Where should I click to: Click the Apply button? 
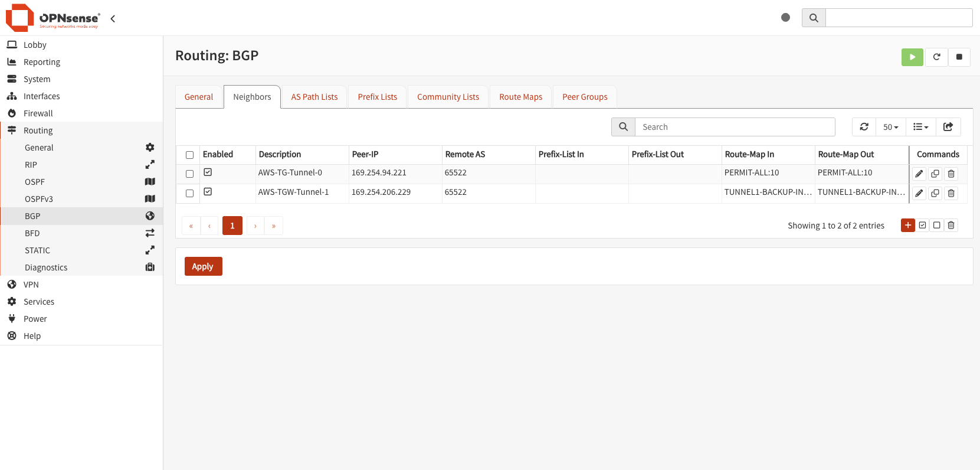point(203,266)
